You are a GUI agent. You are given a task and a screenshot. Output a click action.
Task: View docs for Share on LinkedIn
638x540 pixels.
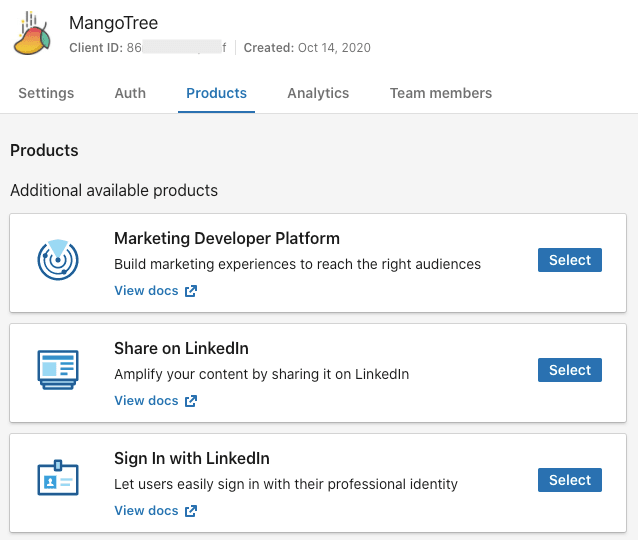tap(146, 400)
